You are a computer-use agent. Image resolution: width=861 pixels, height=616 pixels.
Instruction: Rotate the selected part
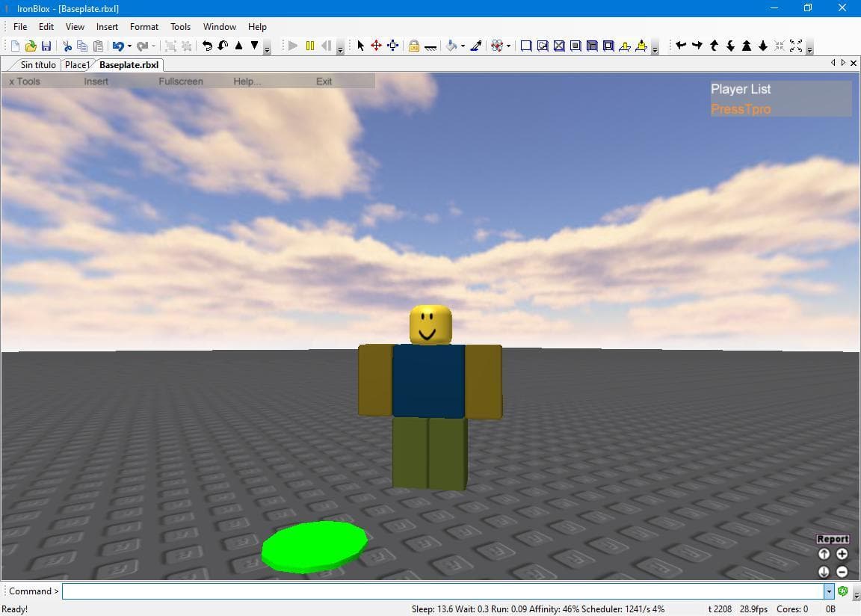(x=207, y=46)
